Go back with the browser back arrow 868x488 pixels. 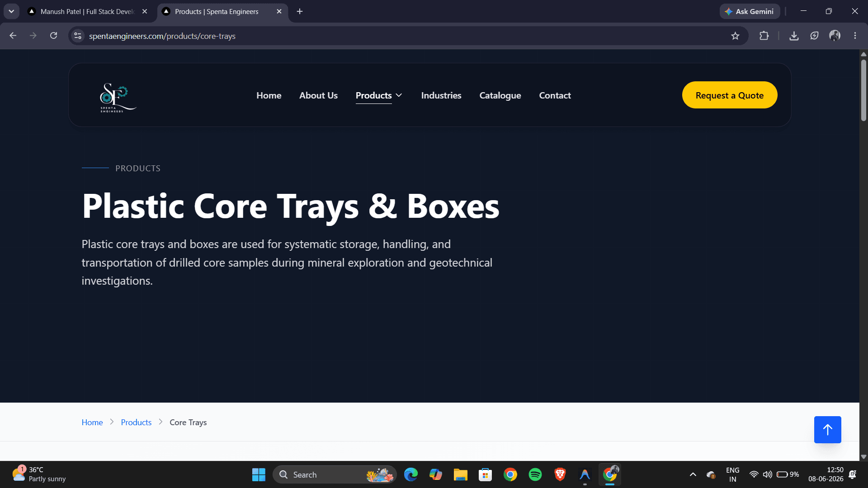coord(13,36)
